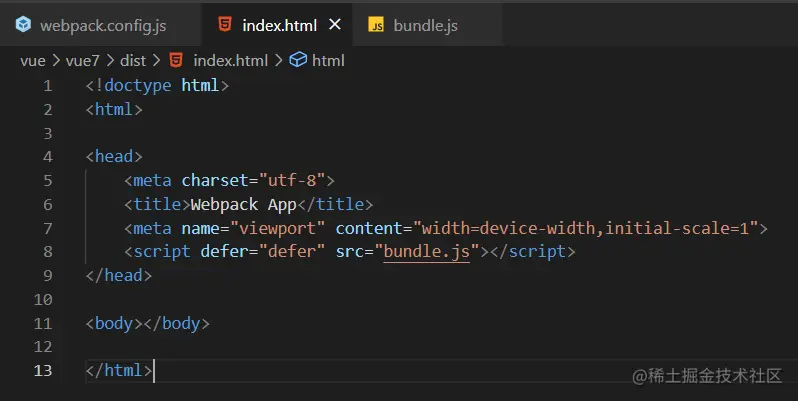Click the charset "utf-8" value

[x=292, y=180]
